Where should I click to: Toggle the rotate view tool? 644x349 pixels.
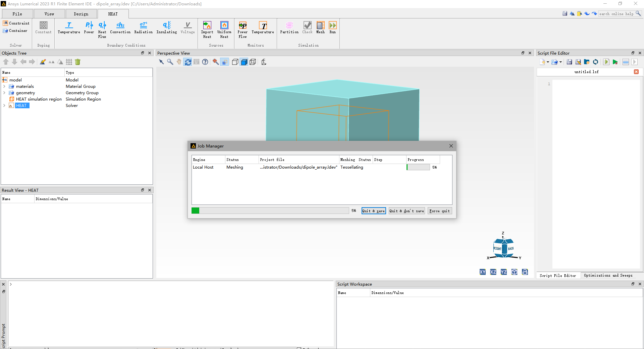point(188,62)
